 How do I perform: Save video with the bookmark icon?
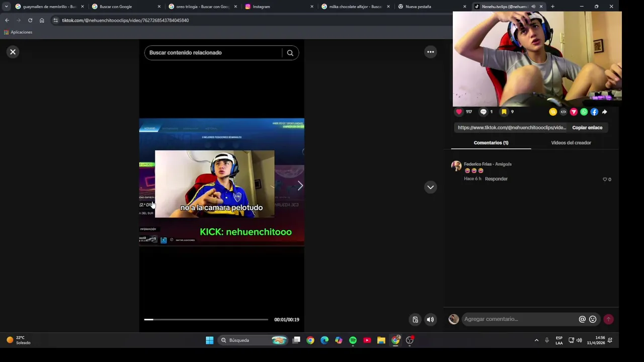tap(504, 112)
